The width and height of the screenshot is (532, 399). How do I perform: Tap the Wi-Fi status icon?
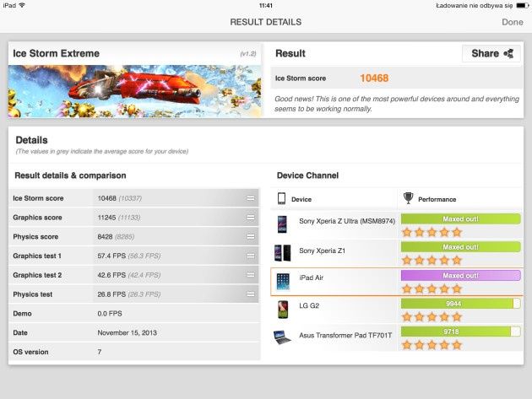[22, 5]
